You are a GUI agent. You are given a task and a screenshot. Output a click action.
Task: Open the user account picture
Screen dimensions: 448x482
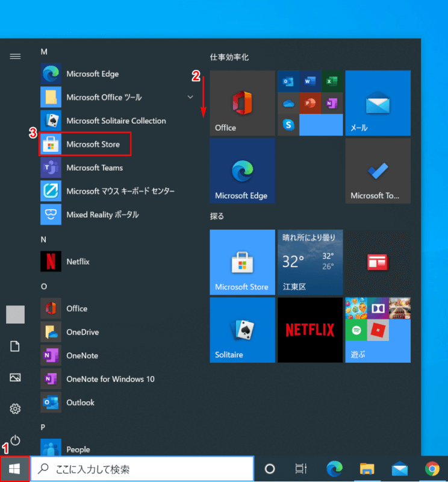(16, 315)
